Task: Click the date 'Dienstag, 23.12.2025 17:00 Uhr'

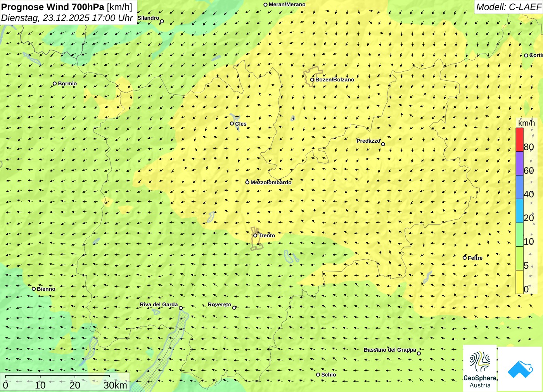Action: pos(67,18)
